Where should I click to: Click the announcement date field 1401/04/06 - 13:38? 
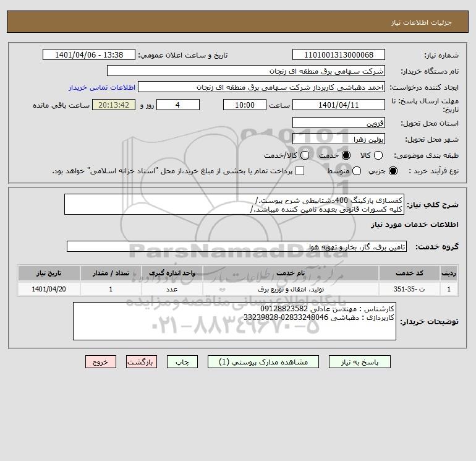pos(88,54)
